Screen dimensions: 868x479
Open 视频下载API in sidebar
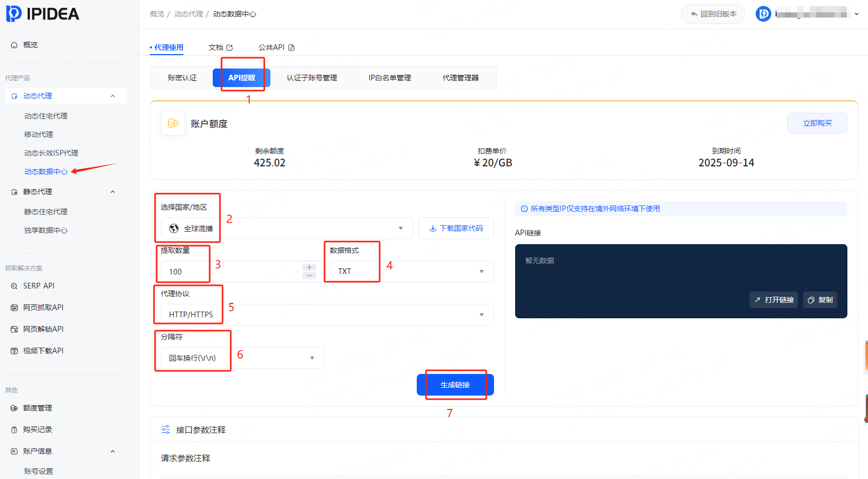43,351
